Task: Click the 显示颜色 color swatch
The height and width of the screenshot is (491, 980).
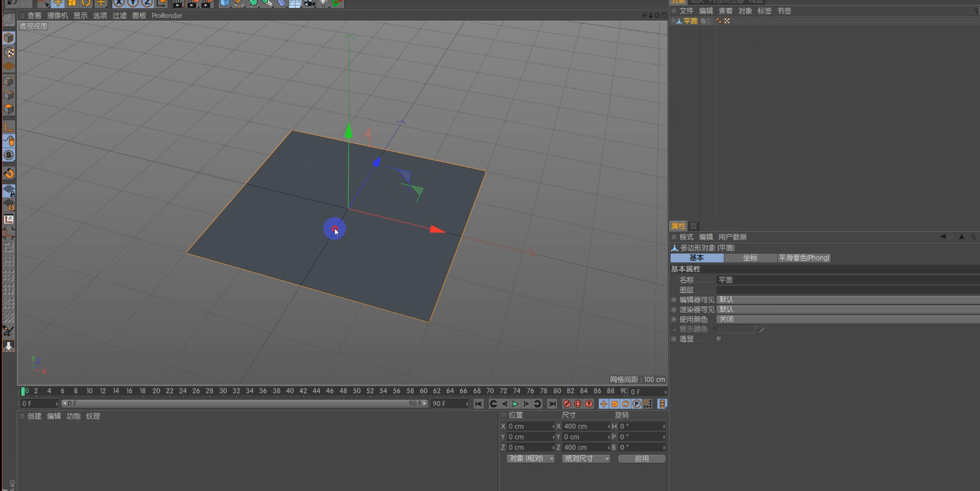Action: 736,329
